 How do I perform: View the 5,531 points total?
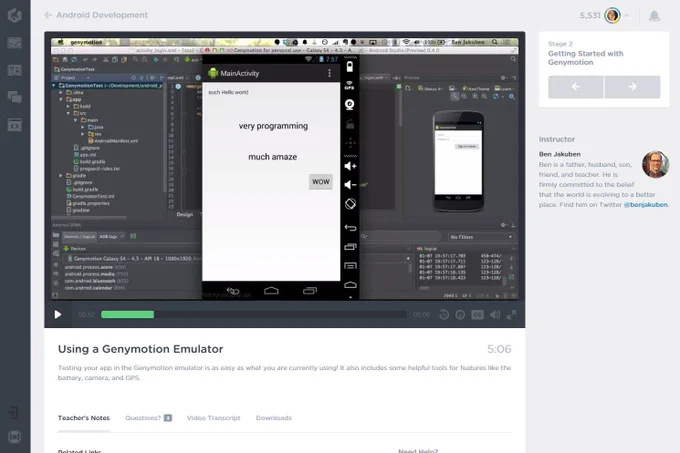590,16
